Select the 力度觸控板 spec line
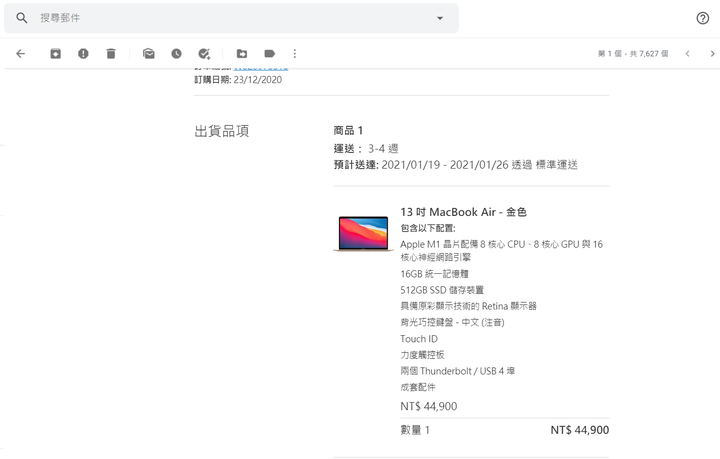Screen dimensions: 720x459 tap(422, 355)
